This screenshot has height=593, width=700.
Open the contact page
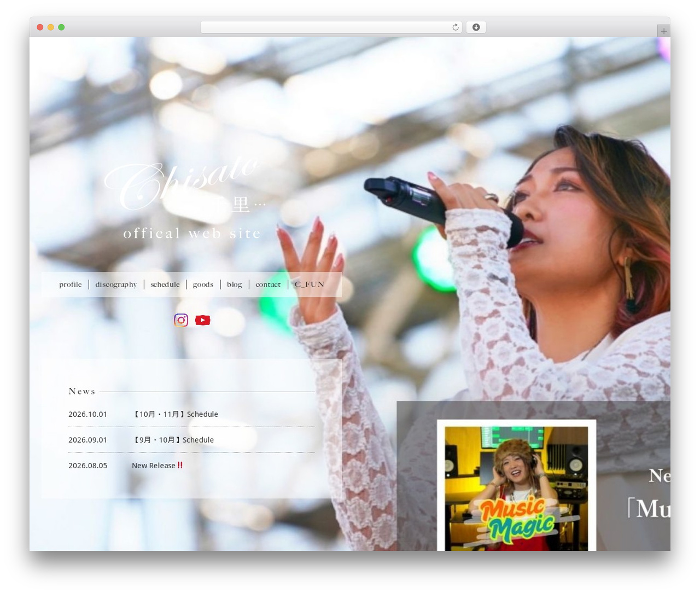click(268, 284)
